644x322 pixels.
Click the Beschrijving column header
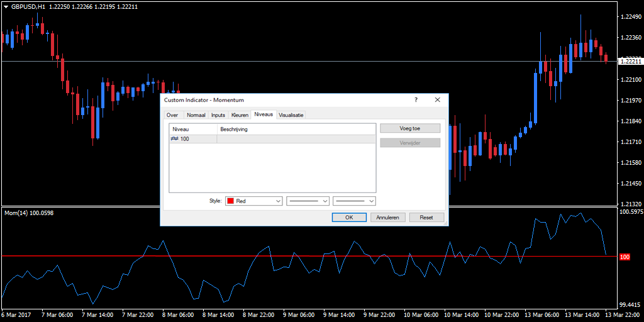(x=296, y=130)
